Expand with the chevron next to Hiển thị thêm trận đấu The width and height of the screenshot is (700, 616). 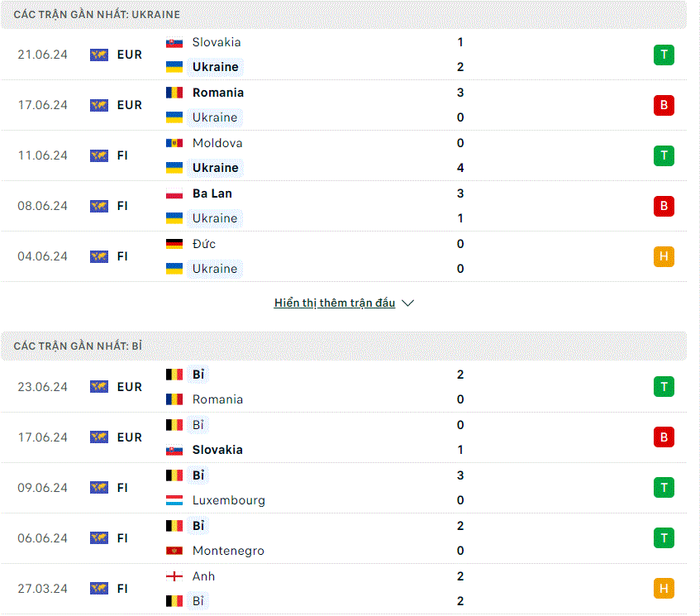pyautogui.click(x=407, y=303)
